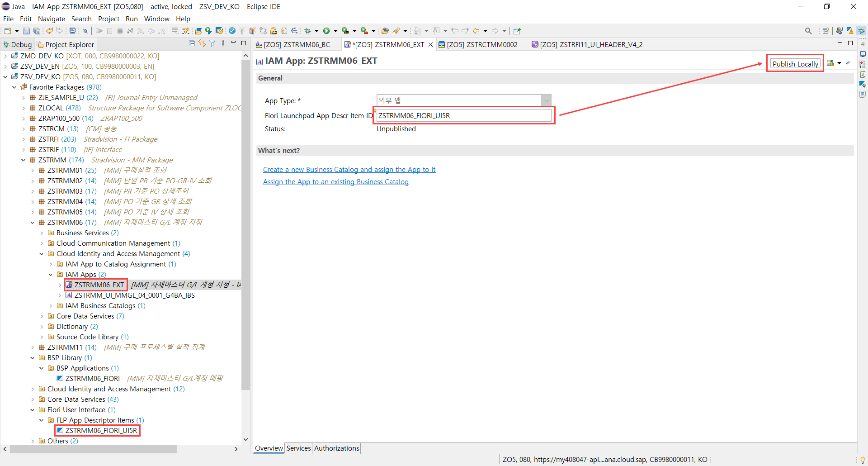This screenshot has width=868, height=466.
Task: Open Project Explorer view menu dots
Action: tap(223, 43)
